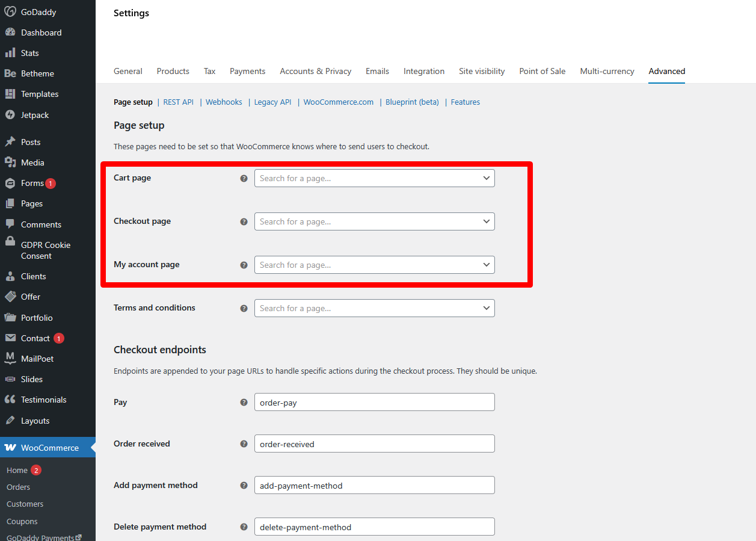Image resolution: width=756 pixels, height=541 pixels.
Task: Expand the Cart page dropdown
Action: tap(374, 179)
